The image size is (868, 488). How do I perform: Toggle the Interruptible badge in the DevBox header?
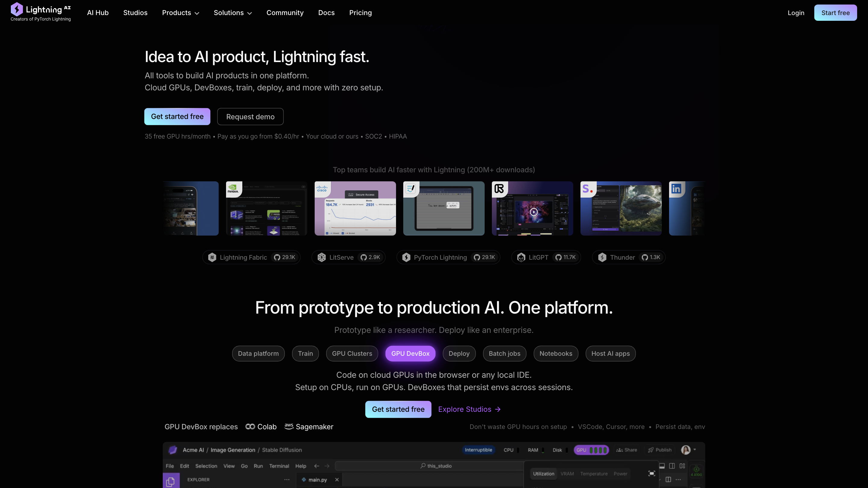[479, 450]
